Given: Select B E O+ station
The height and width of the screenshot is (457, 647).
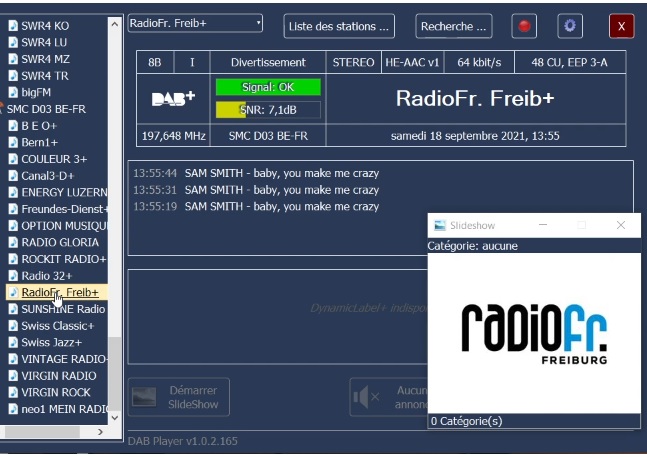Looking at the screenshot, I should (x=39, y=125).
